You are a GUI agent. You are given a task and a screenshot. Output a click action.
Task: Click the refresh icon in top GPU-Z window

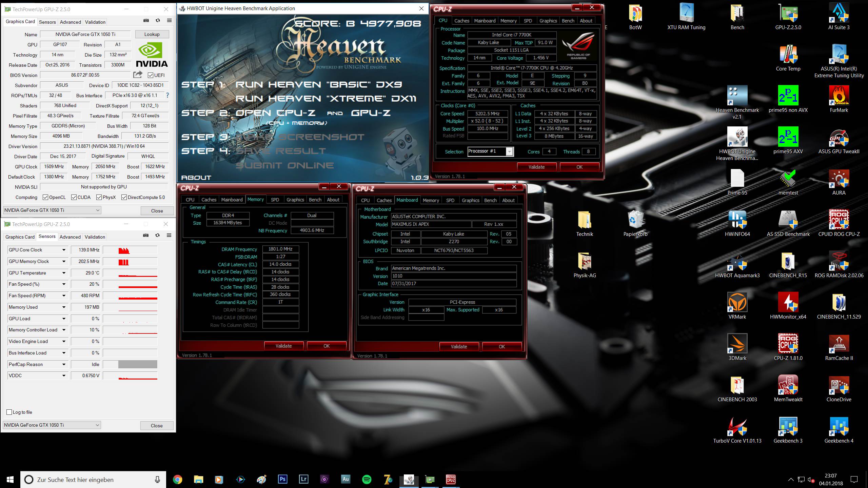click(x=158, y=20)
